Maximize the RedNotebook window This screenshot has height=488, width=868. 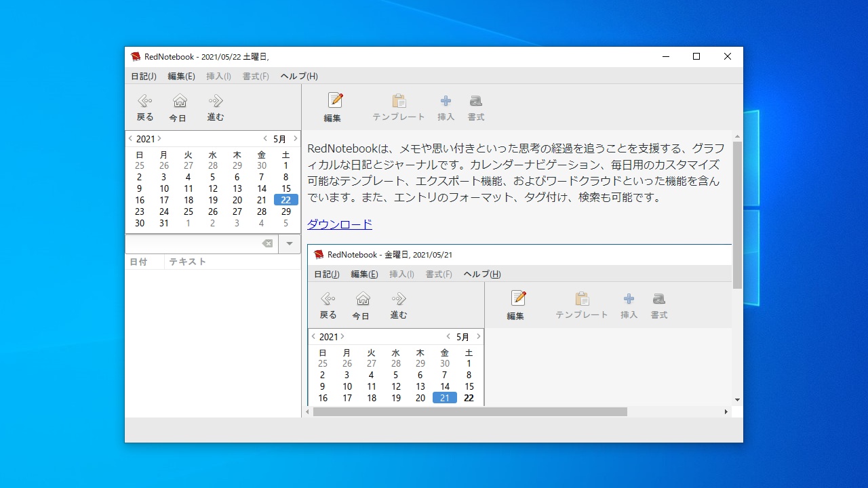point(696,57)
